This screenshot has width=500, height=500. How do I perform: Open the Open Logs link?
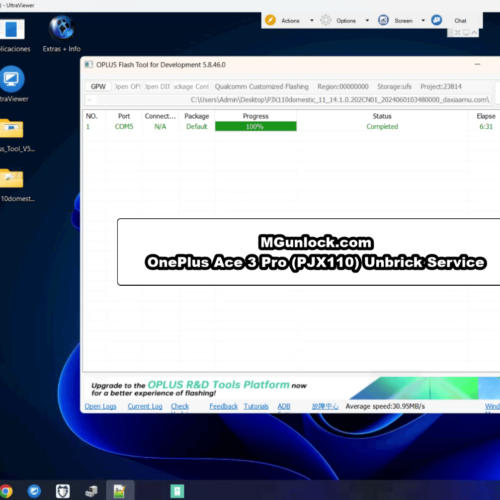click(x=100, y=406)
